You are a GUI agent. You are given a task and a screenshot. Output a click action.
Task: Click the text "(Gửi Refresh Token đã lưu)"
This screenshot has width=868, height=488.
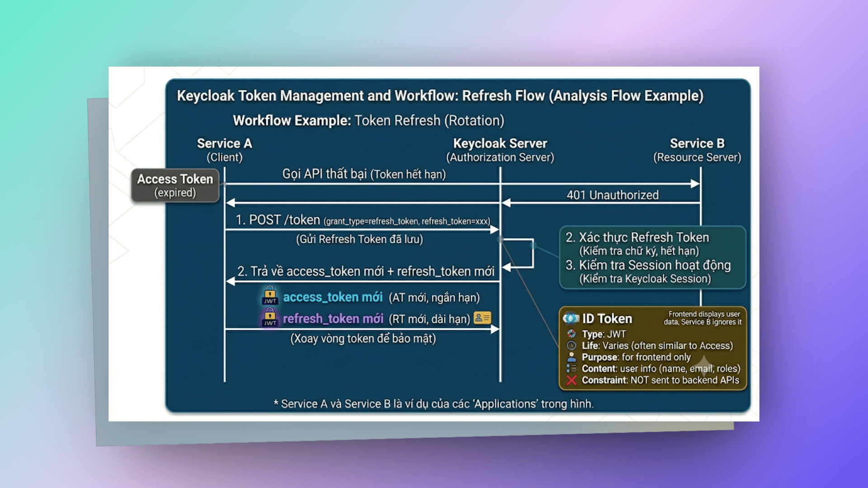359,239
